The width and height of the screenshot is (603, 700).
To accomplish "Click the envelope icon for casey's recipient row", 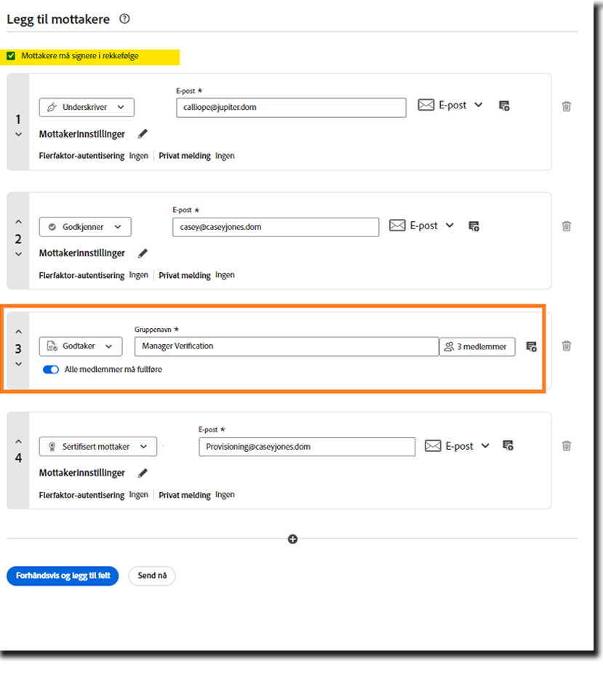I will pyautogui.click(x=397, y=226).
